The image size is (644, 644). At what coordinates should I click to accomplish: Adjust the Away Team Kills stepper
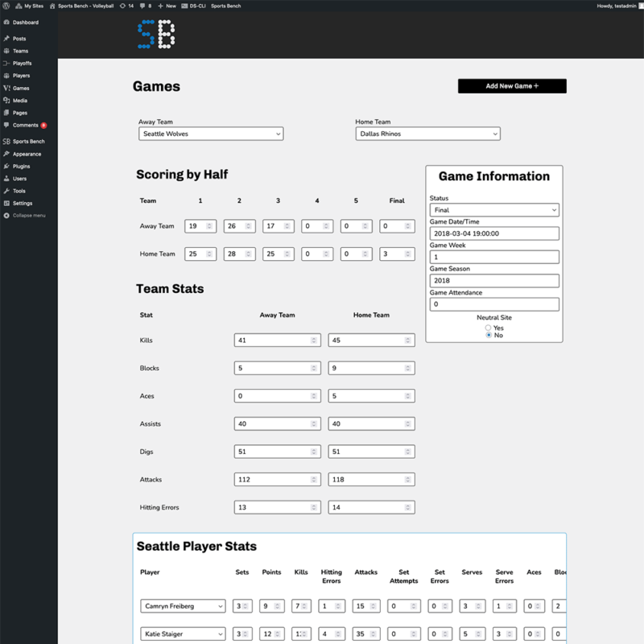(313, 341)
